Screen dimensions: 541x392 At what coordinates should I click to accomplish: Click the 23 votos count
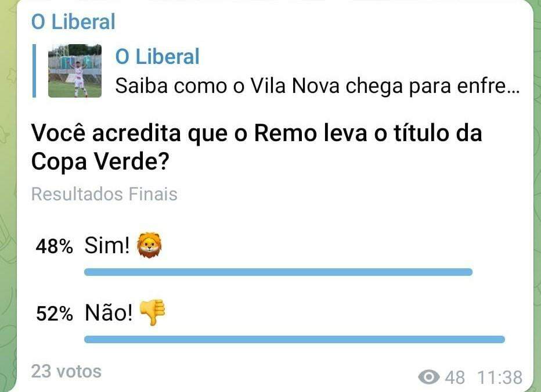pos(66,371)
